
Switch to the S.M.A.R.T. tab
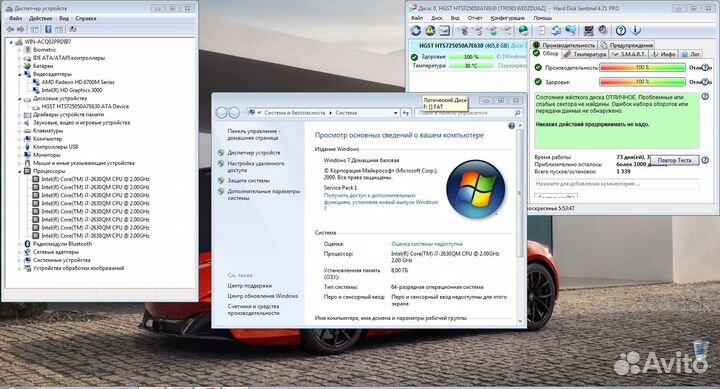pos(629,54)
